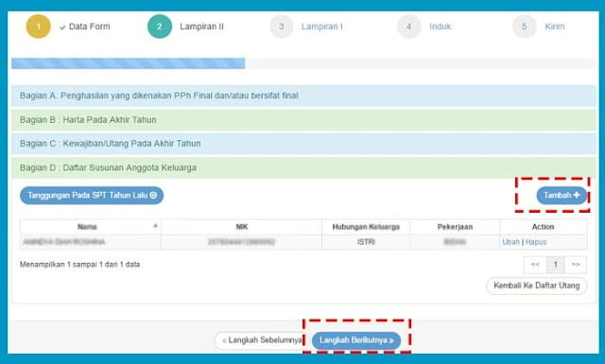Image resolution: width=605 pixels, height=364 pixels.
Task: Click the Tambah button to add member
Action: pyautogui.click(x=562, y=196)
